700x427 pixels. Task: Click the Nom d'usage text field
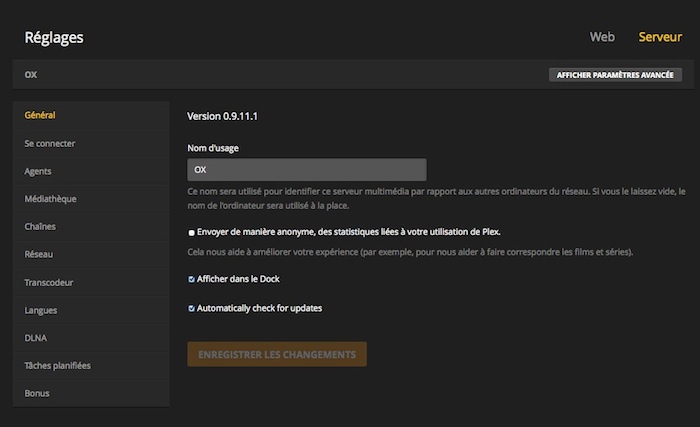point(307,170)
